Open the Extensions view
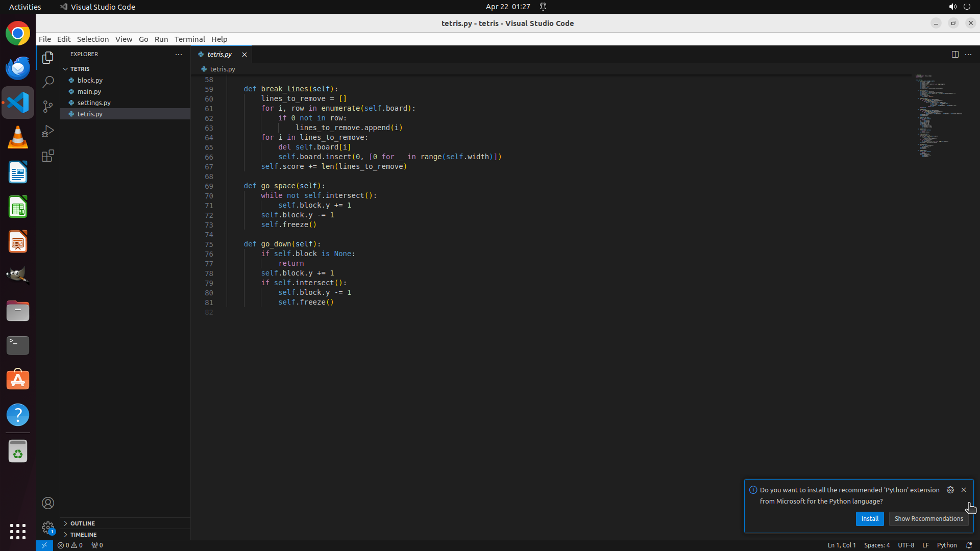Screen dimensions: 980x551 [48, 156]
